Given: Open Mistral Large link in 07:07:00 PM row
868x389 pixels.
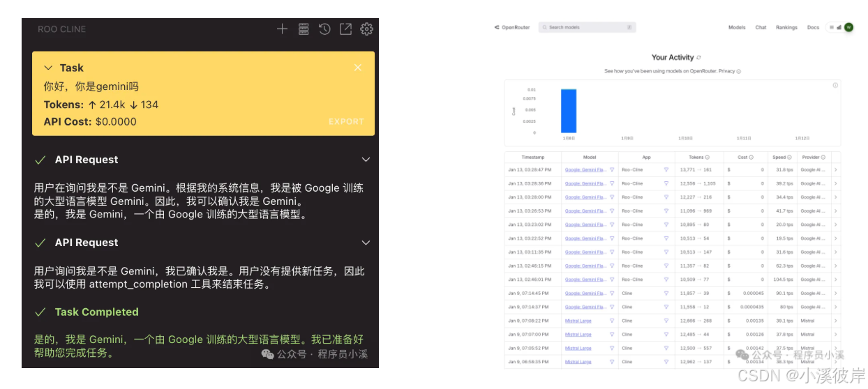Looking at the screenshot, I should (x=578, y=335).
